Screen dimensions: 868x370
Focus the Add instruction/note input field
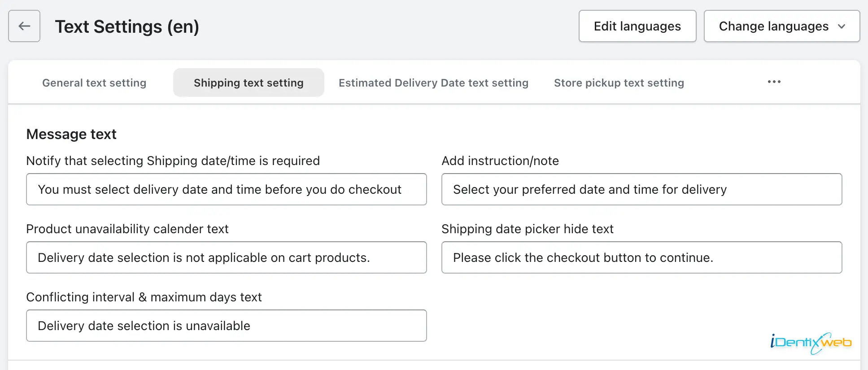pos(641,189)
